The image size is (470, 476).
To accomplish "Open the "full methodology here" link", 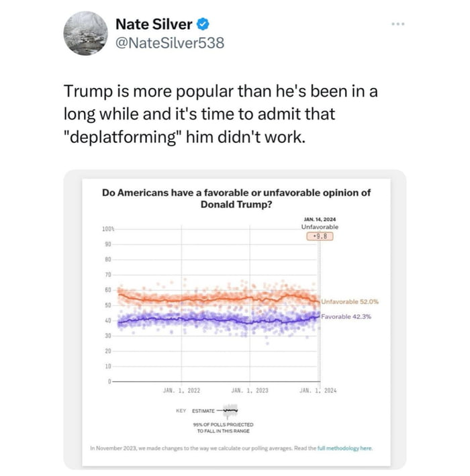I will (x=344, y=448).
